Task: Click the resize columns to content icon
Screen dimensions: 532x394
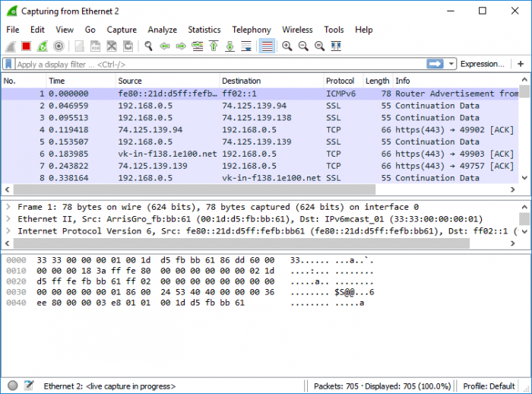Action: pyautogui.click(x=336, y=46)
